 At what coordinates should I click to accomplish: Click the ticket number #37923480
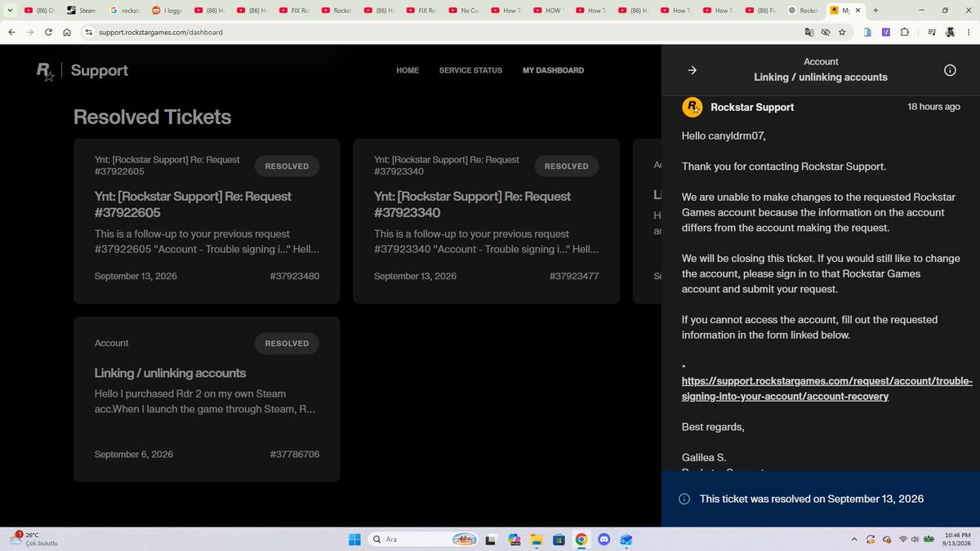click(x=295, y=276)
